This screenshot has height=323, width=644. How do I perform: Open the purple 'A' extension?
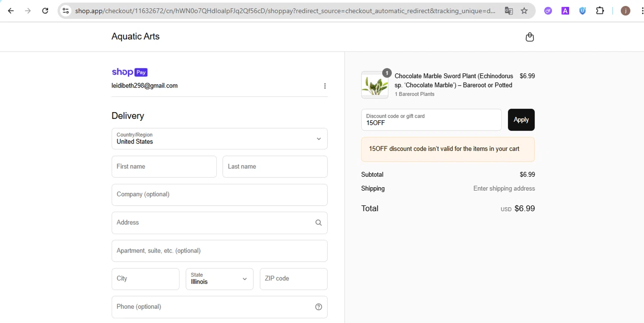click(x=565, y=11)
